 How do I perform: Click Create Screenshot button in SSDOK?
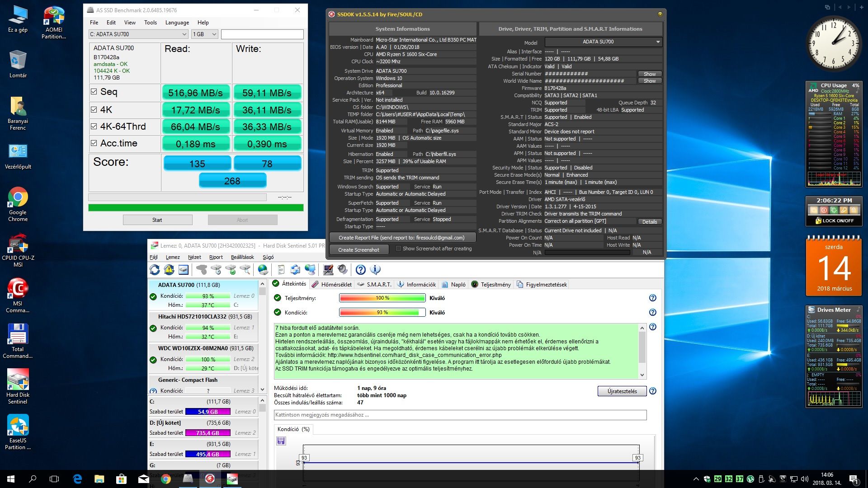click(359, 250)
